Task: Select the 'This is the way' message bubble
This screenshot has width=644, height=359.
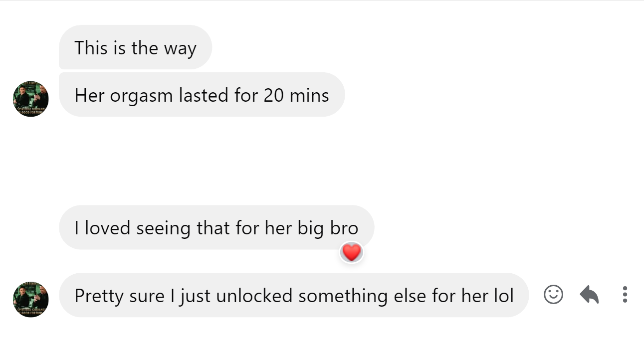Action: pos(136,47)
